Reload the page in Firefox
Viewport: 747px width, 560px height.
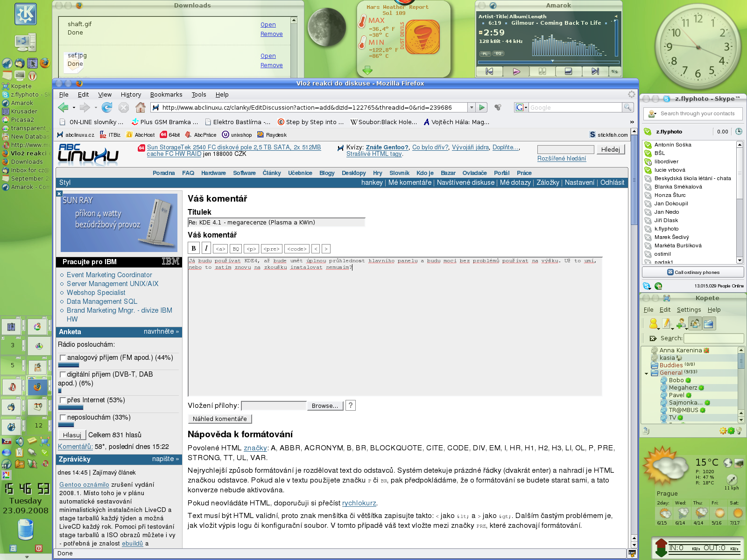(107, 108)
